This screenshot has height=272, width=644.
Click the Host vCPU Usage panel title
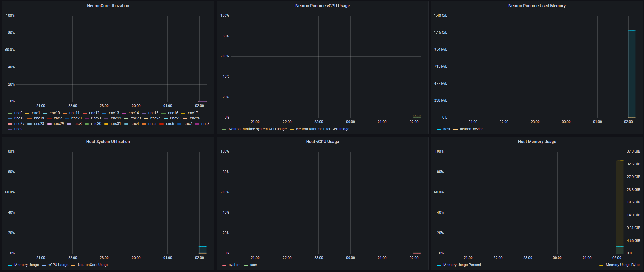tap(322, 142)
